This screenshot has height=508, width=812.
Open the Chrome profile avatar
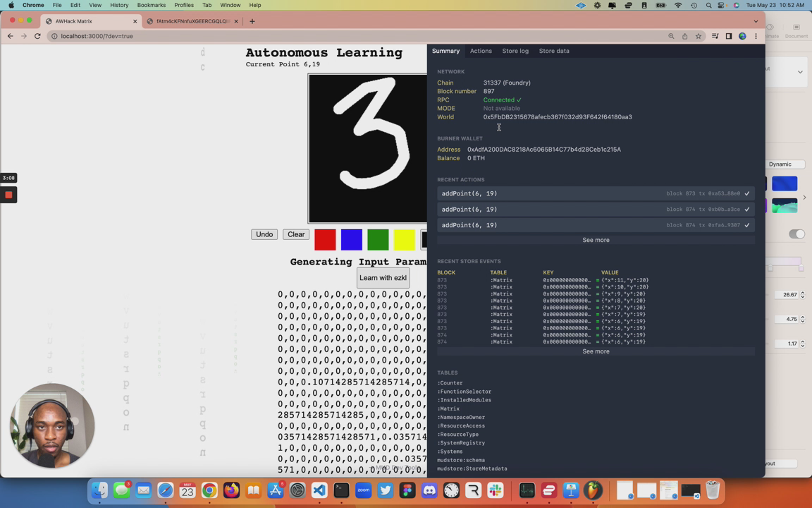pyautogui.click(x=742, y=36)
